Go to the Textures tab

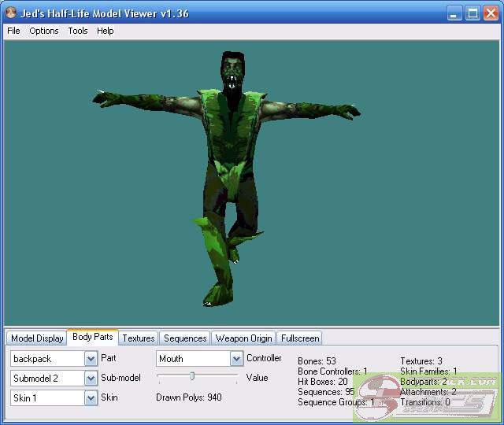click(139, 338)
